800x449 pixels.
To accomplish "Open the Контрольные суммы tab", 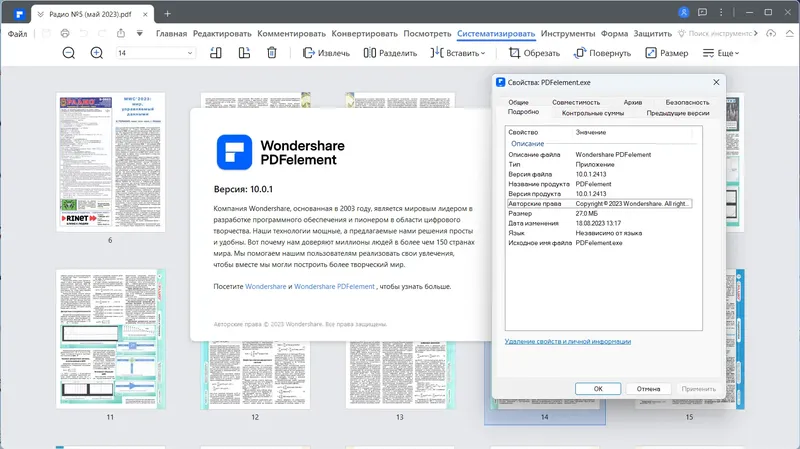I will [x=593, y=113].
